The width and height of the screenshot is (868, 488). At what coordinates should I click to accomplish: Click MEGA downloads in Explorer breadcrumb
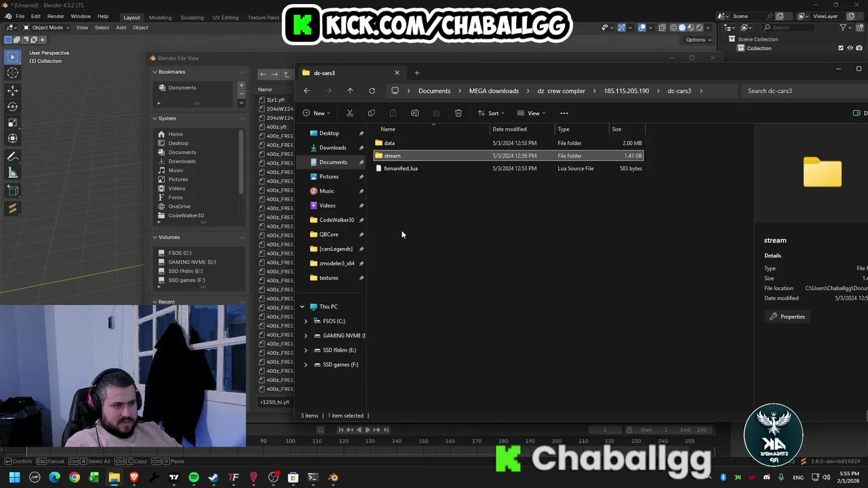tap(494, 91)
